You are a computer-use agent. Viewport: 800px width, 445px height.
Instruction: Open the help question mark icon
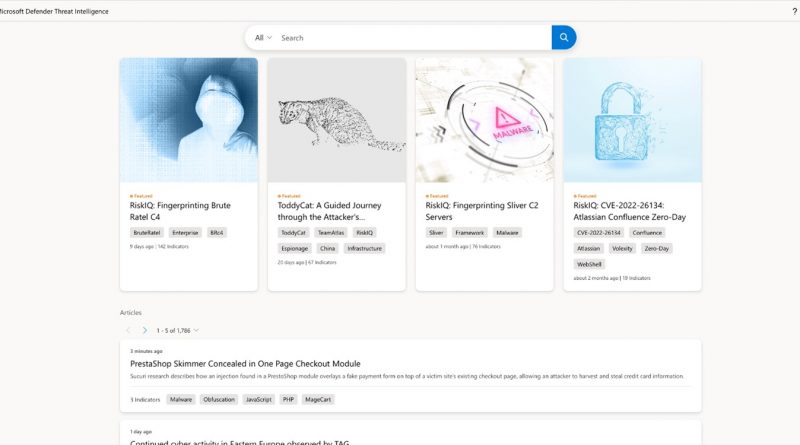point(794,11)
